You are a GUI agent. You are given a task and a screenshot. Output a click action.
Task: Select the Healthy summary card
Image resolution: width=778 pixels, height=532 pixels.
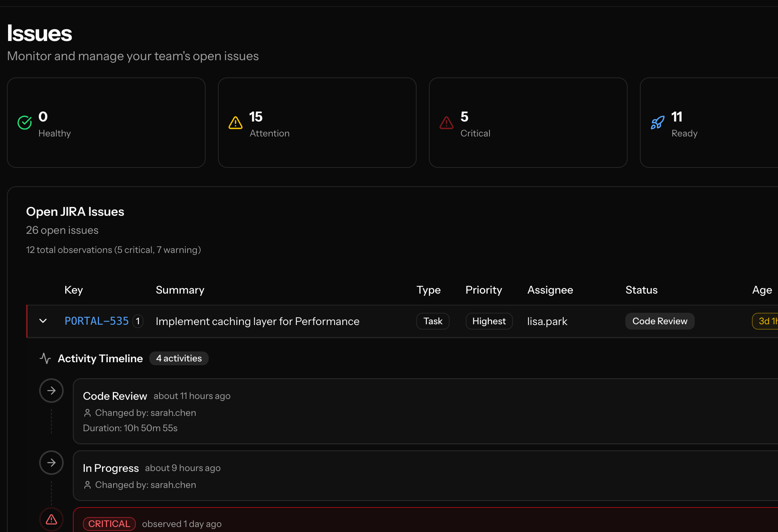[x=106, y=123]
